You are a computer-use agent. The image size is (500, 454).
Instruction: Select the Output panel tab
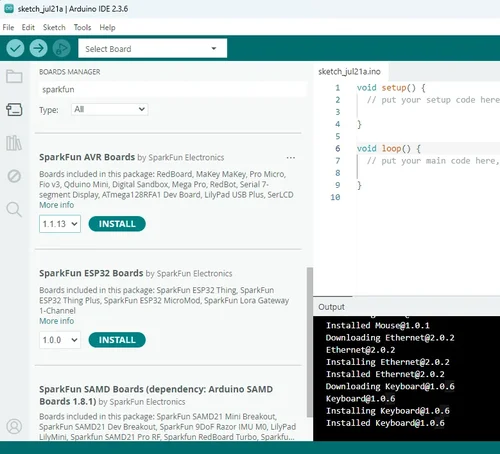[x=332, y=307]
